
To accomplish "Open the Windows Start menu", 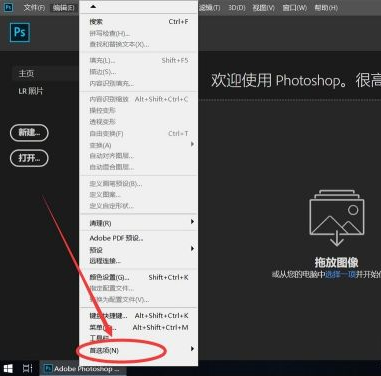I will [x=8, y=368].
